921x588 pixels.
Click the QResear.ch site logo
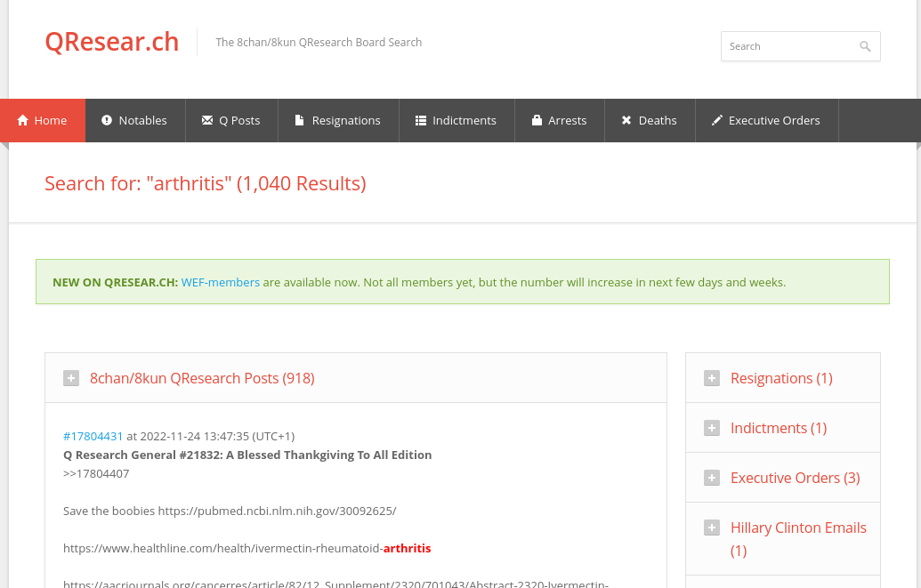click(111, 43)
